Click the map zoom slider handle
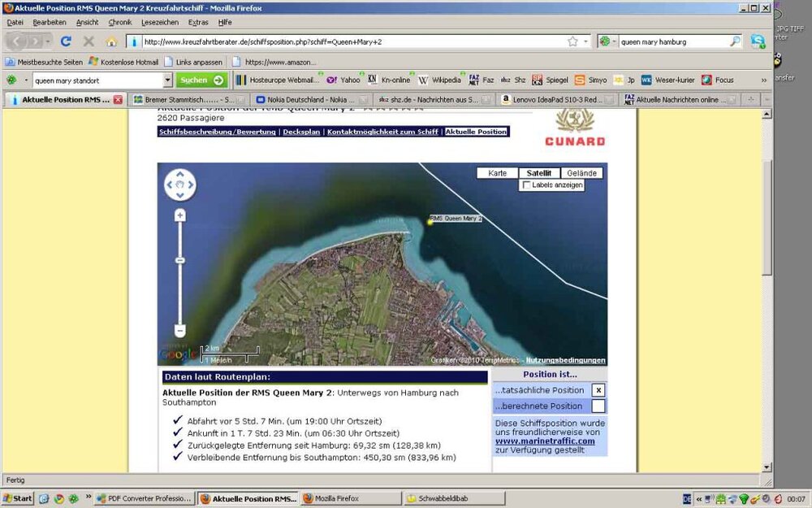Viewport: 812px width, 508px height. (x=179, y=260)
